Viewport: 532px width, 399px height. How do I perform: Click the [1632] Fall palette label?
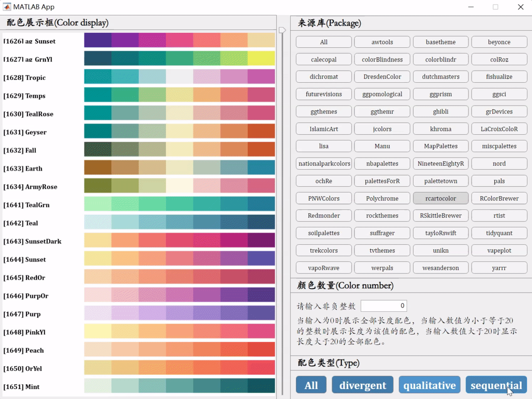20,150
